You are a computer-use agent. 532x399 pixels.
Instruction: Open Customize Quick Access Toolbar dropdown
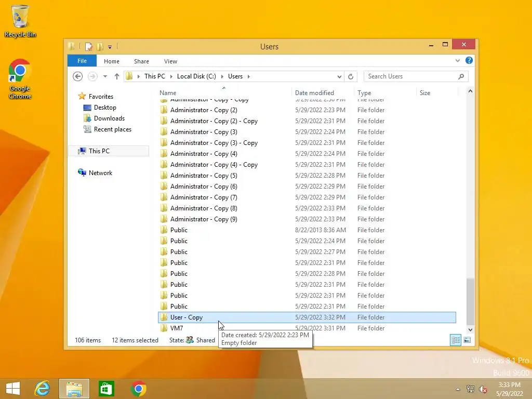pyautogui.click(x=110, y=47)
